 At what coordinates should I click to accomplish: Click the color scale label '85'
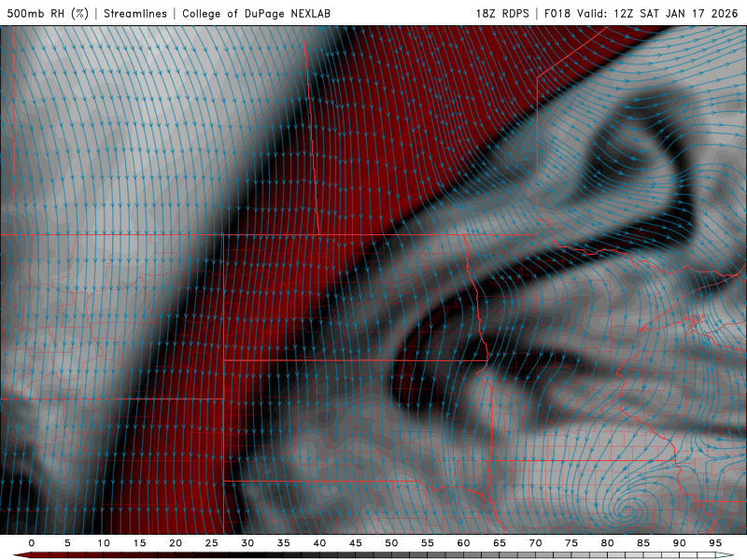[643, 543]
